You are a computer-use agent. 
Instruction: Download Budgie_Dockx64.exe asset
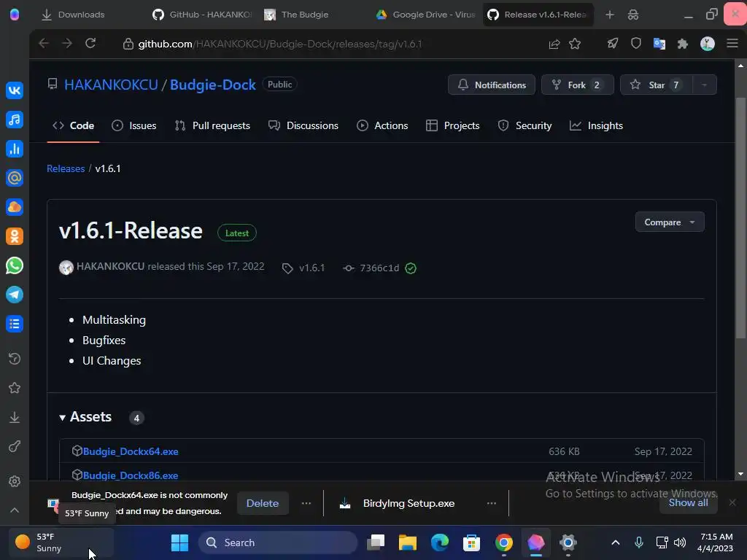coord(131,451)
